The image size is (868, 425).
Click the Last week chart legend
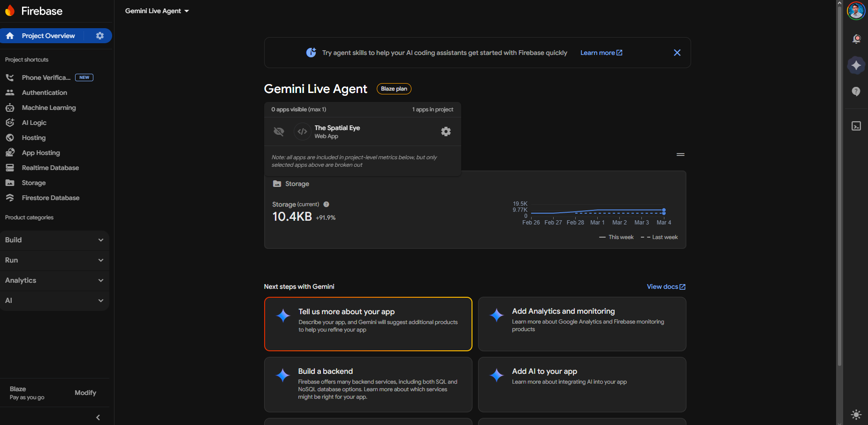coord(659,237)
